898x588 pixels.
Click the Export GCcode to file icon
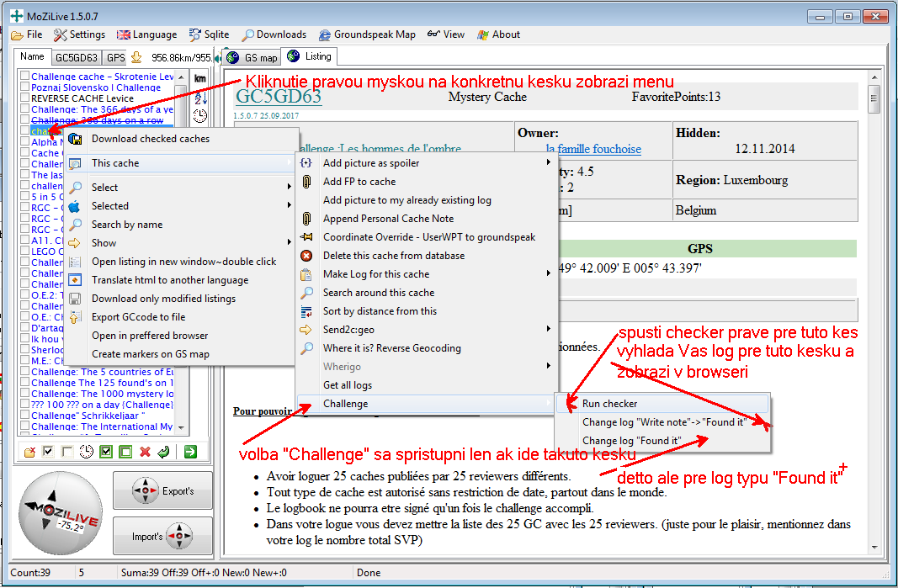[75, 316]
